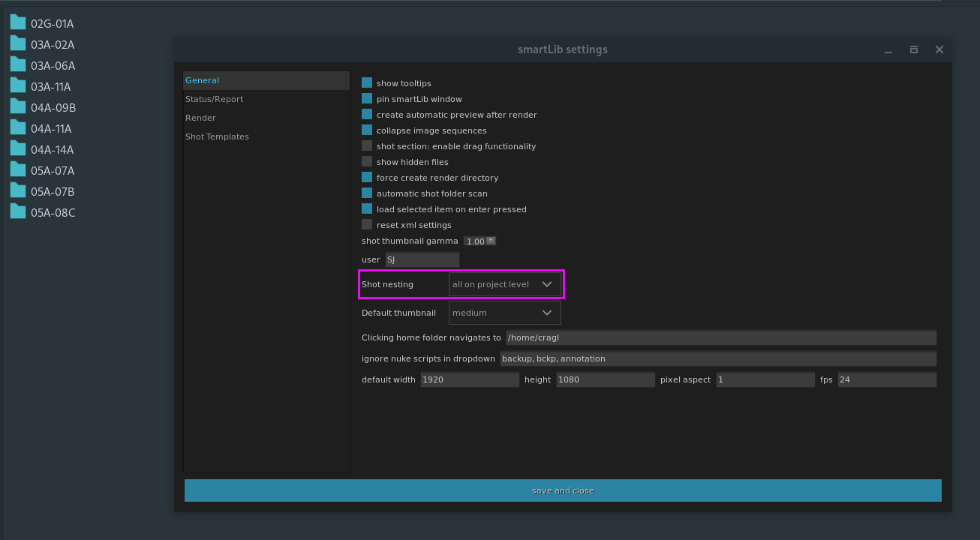Click the 02G-01A folder icon
This screenshot has width=980, height=540.
pos(18,22)
